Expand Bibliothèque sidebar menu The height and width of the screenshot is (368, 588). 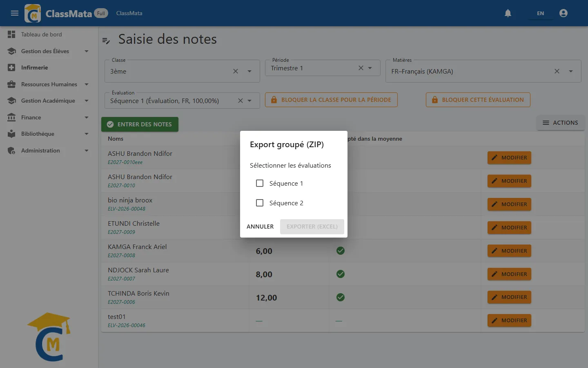point(49,134)
